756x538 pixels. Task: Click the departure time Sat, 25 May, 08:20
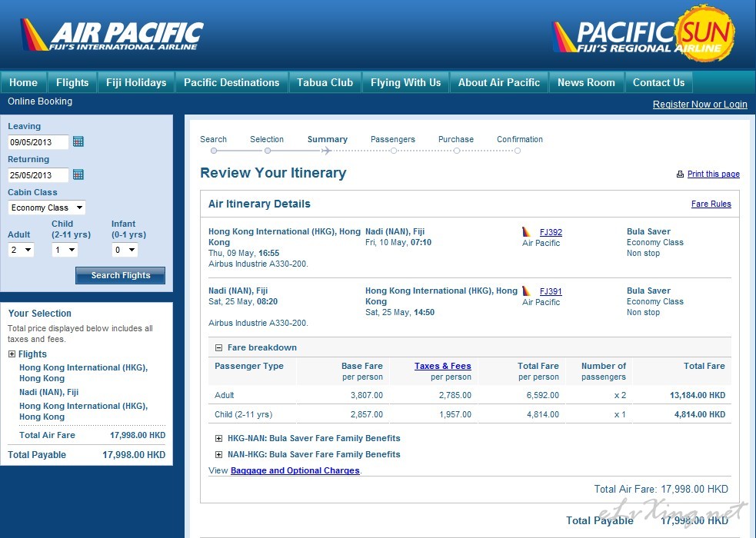(243, 301)
